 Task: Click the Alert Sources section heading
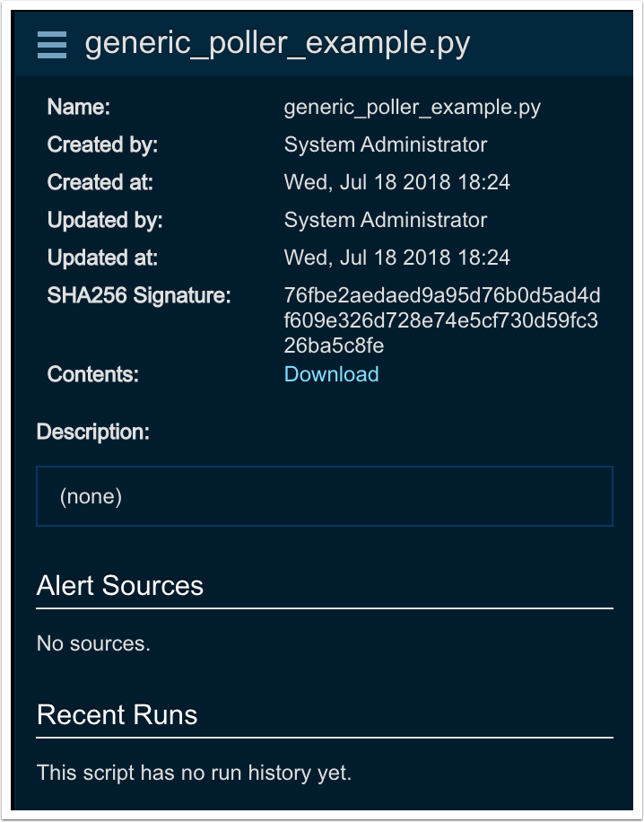point(120,586)
